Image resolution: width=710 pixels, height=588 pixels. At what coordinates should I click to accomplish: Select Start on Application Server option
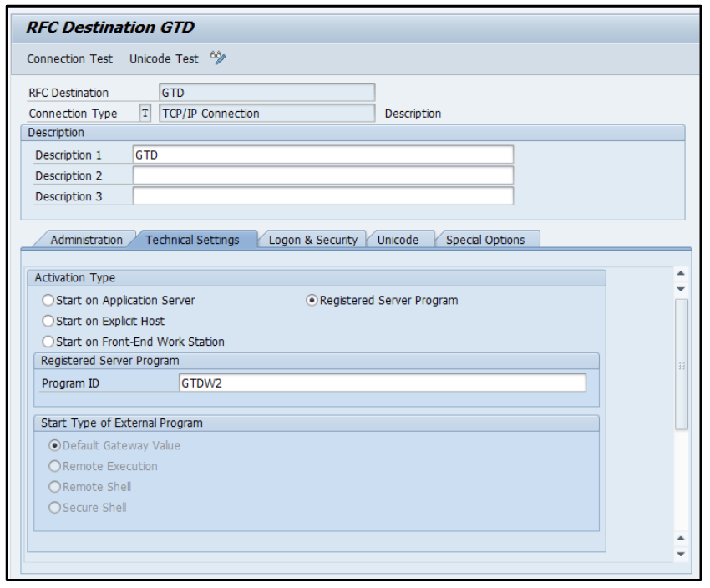(x=48, y=300)
